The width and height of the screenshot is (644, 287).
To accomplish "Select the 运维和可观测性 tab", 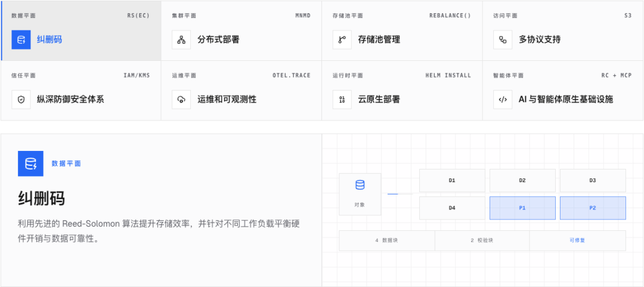I will pos(241,91).
